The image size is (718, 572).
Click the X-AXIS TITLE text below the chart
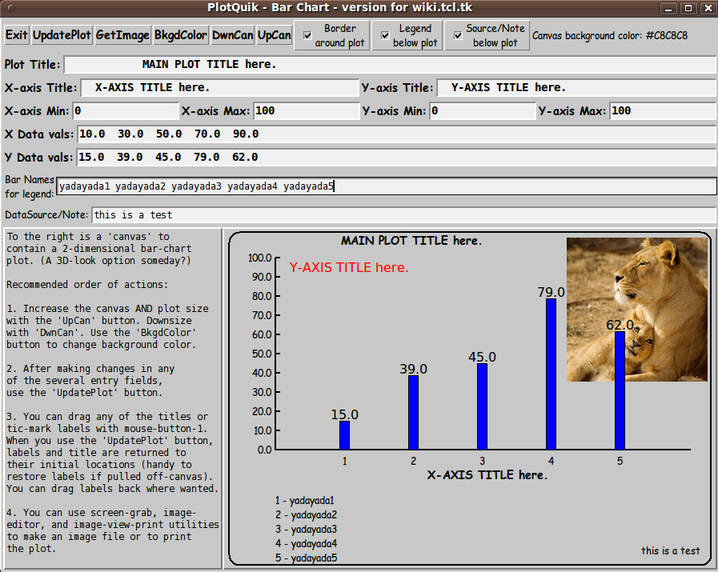coord(487,475)
